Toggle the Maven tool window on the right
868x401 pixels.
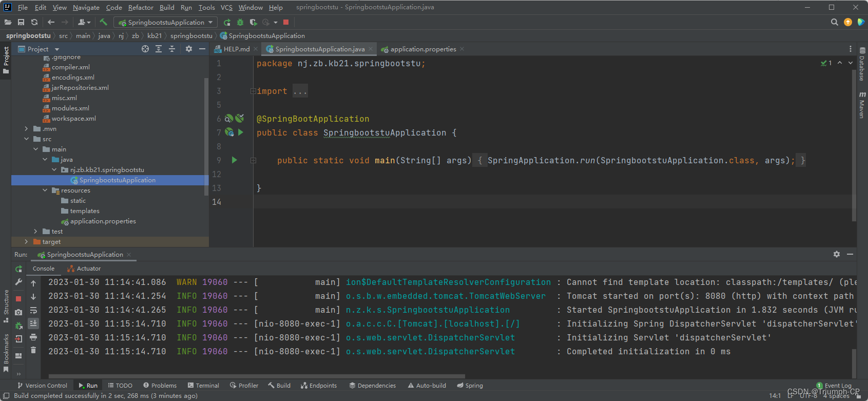click(x=862, y=105)
